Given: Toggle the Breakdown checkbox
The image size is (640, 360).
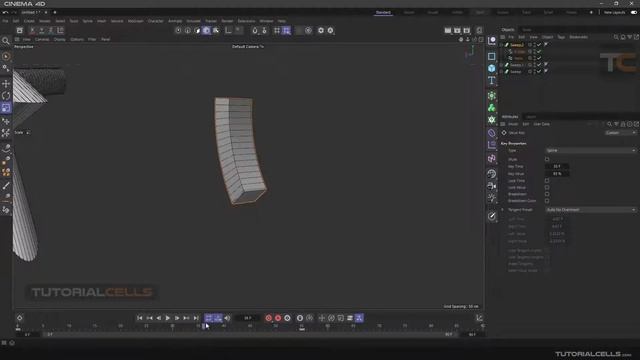Looking at the screenshot, I should pyautogui.click(x=547, y=194).
